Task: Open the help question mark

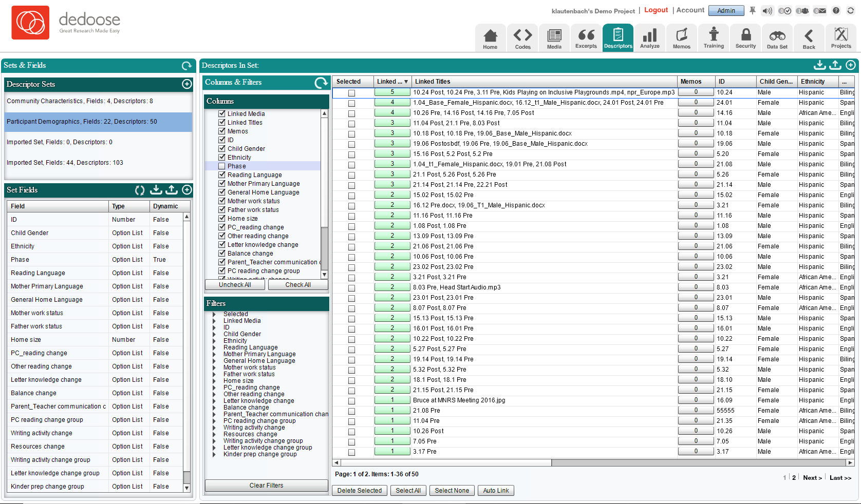Action: point(836,10)
